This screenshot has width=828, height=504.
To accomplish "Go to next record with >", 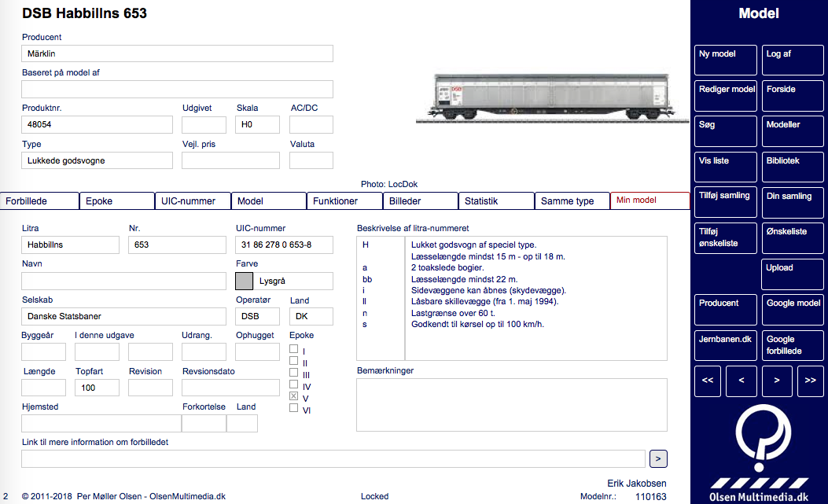I will [x=777, y=381].
